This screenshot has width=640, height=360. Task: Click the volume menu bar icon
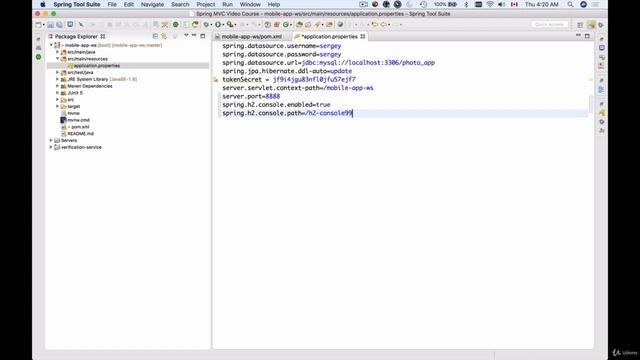(x=502, y=4)
